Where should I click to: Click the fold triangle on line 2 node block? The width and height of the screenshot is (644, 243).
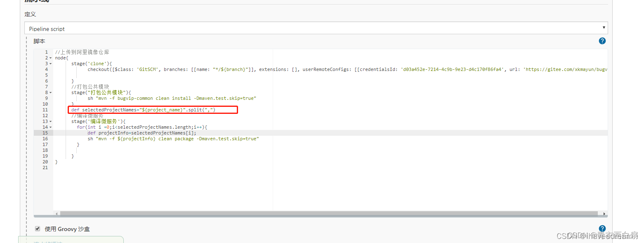click(x=50, y=58)
